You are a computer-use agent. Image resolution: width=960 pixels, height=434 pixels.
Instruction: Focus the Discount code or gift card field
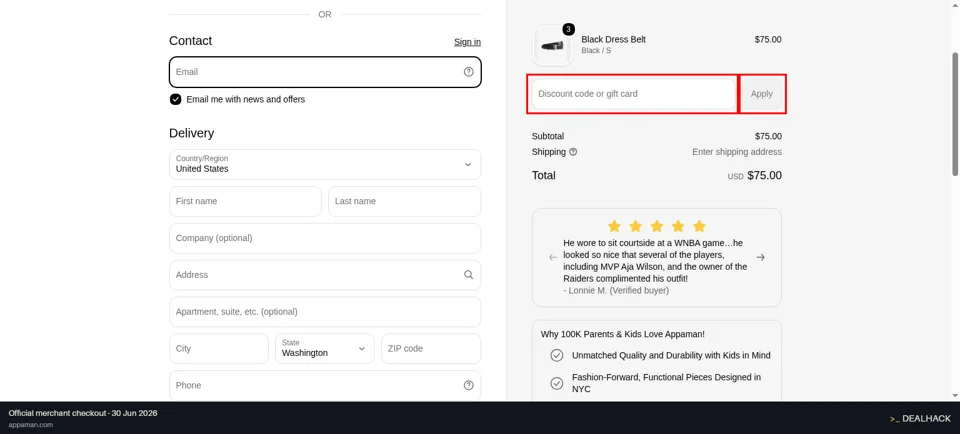coord(634,94)
